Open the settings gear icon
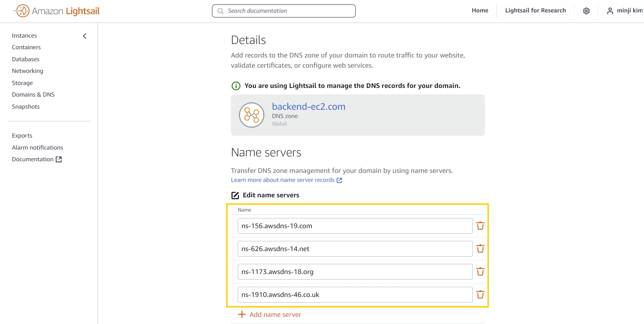 pyautogui.click(x=586, y=11)
